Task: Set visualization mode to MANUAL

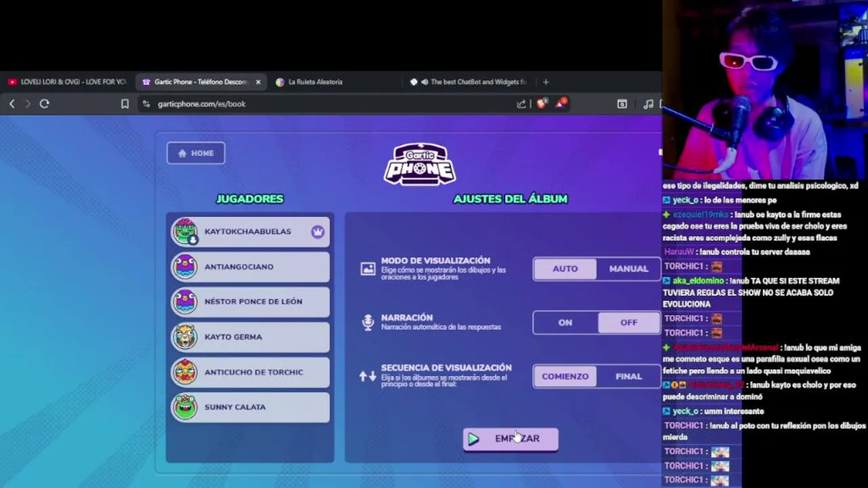Action: click(x=629, y=269)
